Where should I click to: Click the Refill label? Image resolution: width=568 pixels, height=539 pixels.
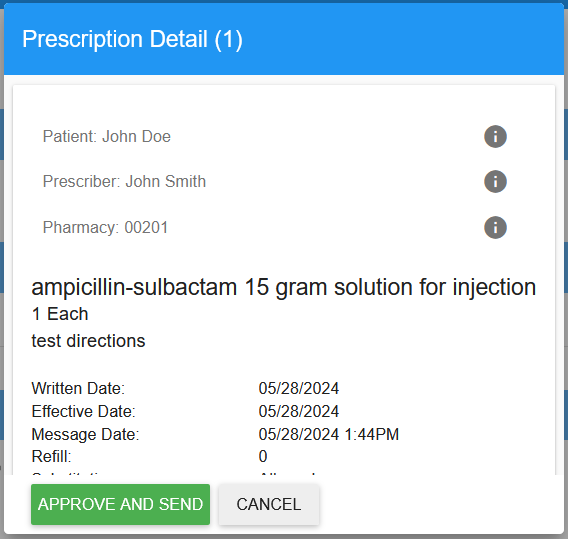[51, 456]
